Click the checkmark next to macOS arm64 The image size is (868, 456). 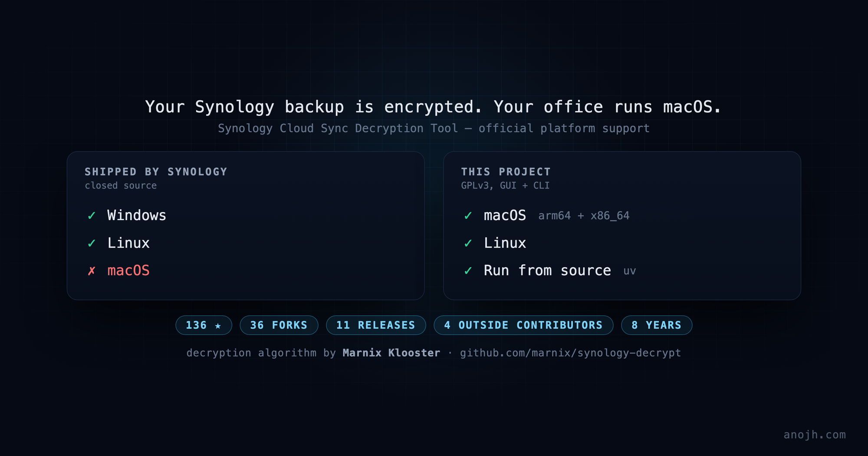pos(468,216)
